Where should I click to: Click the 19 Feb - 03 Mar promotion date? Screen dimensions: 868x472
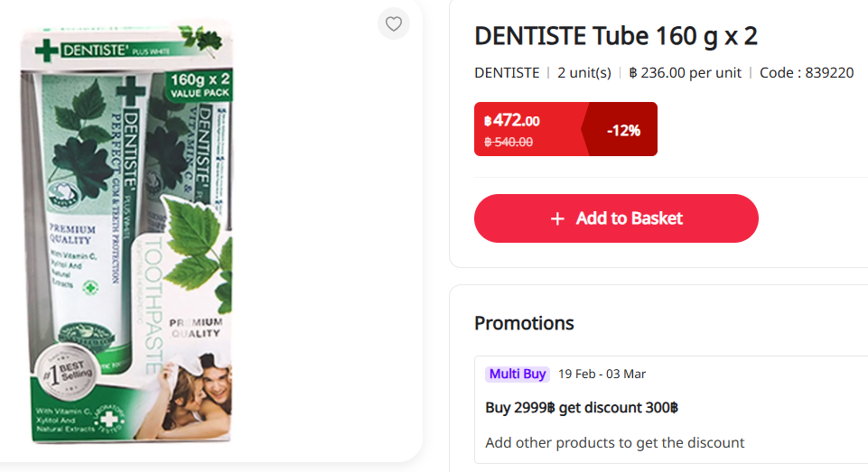(602, 374)
